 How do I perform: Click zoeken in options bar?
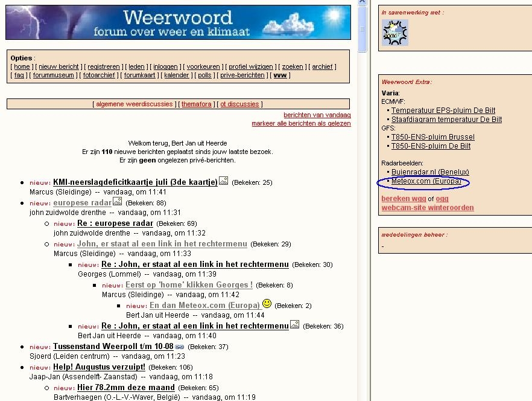coord(293,66)
